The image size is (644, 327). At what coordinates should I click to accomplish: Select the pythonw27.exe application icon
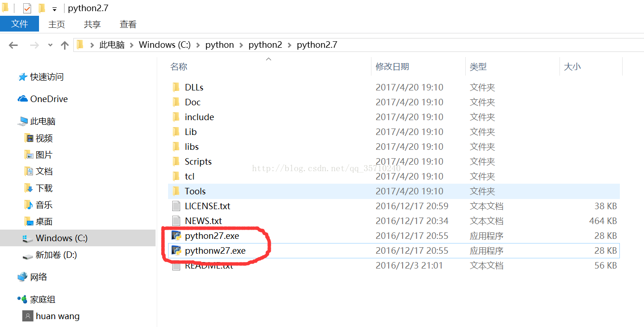click(176, 250)
